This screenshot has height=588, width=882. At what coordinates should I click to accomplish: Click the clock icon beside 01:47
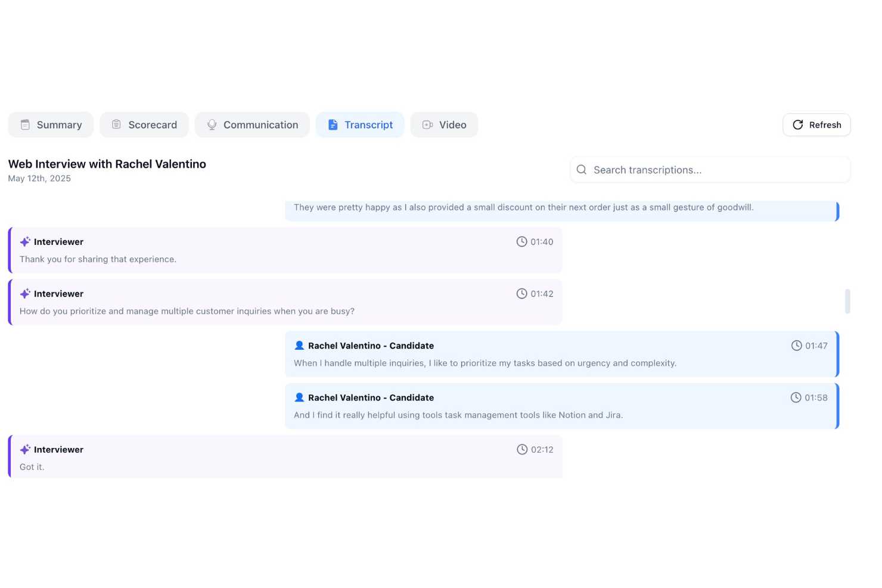point(797,346)
